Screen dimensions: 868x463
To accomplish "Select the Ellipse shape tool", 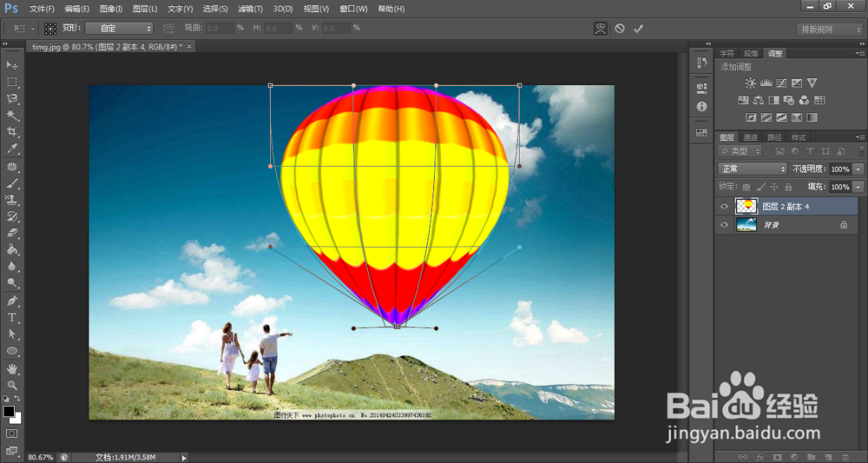I will (12, 351).
